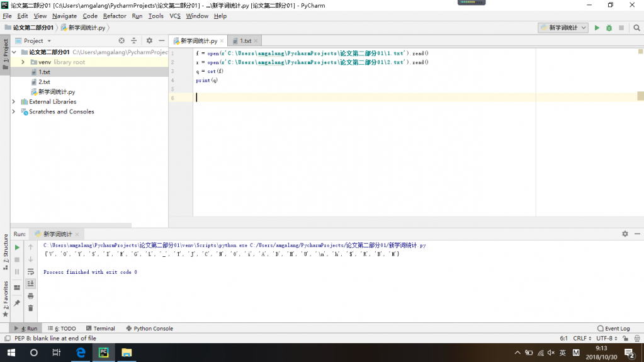
Task: Rerun program in Run panel
Action: pos(17,247)
